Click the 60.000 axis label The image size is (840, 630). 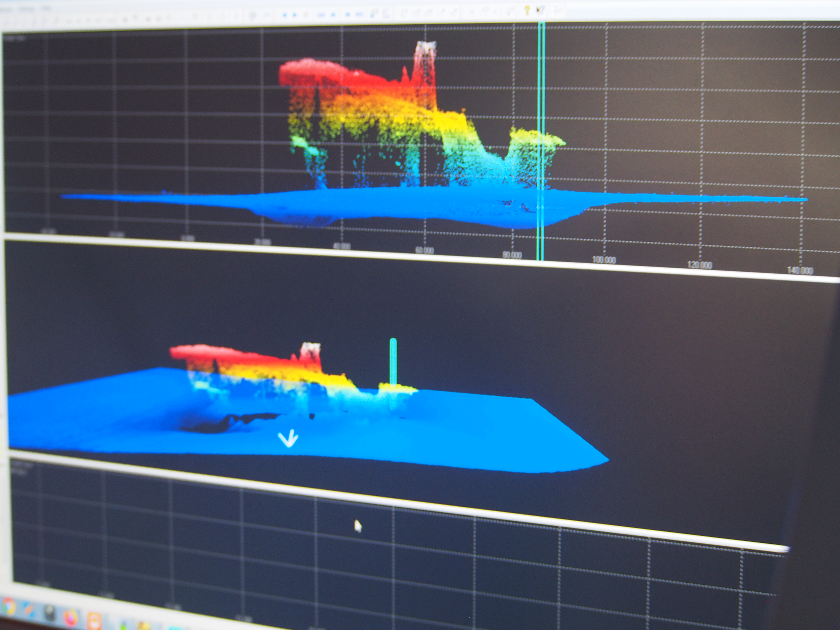click(x=424, y=250)
